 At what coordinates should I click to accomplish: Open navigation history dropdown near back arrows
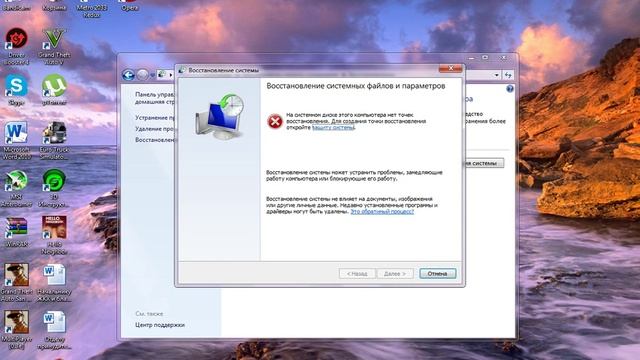click(152, 75)
